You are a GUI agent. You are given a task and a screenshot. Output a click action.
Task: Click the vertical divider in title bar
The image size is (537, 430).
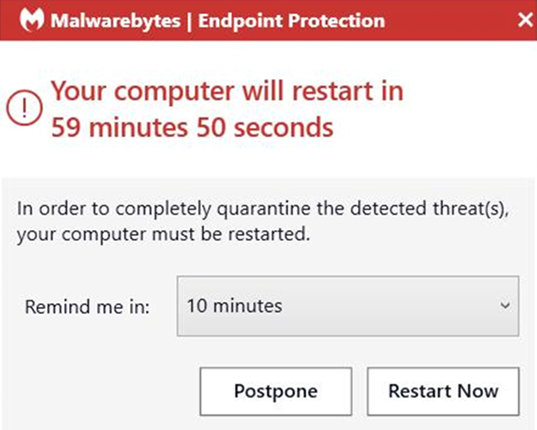pyautogui.click(x=189, y=21)
